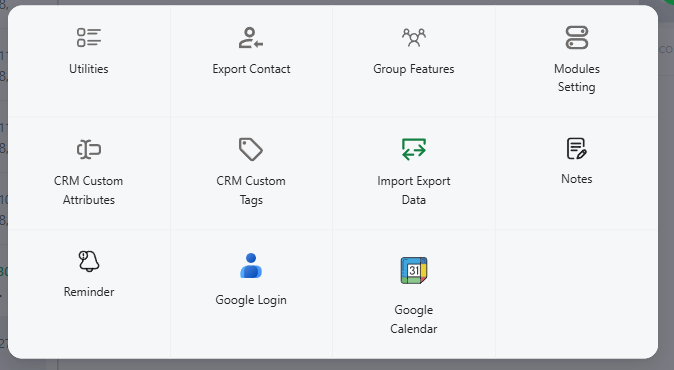The image size is (674, 370).
Task: Click the Notes pencil document icon
Action: [576, 148]
